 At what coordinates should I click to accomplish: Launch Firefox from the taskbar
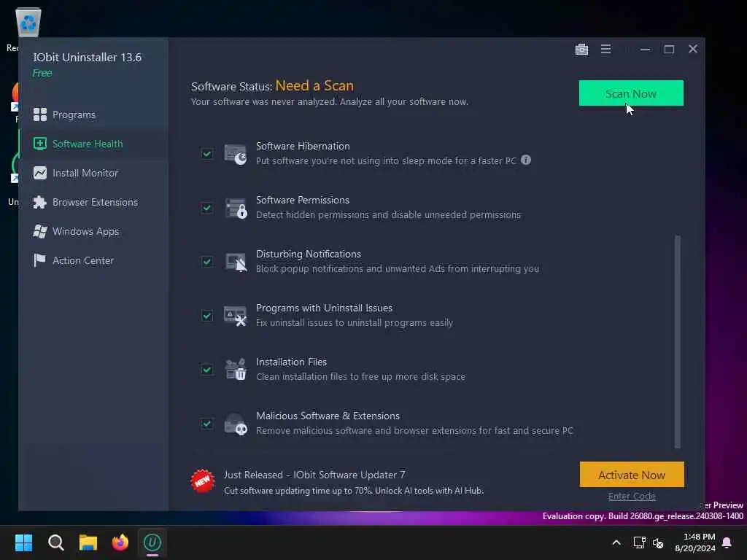point(120,542)
